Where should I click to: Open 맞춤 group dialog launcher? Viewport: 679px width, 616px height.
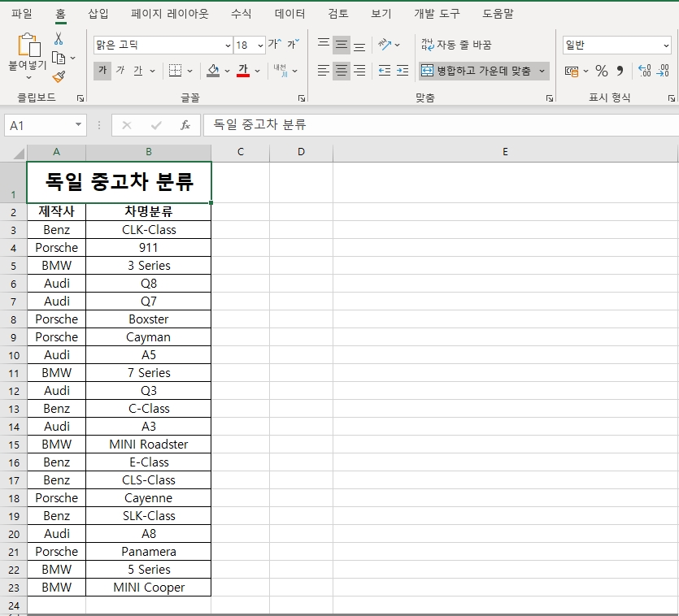click(x=550, y=98)
